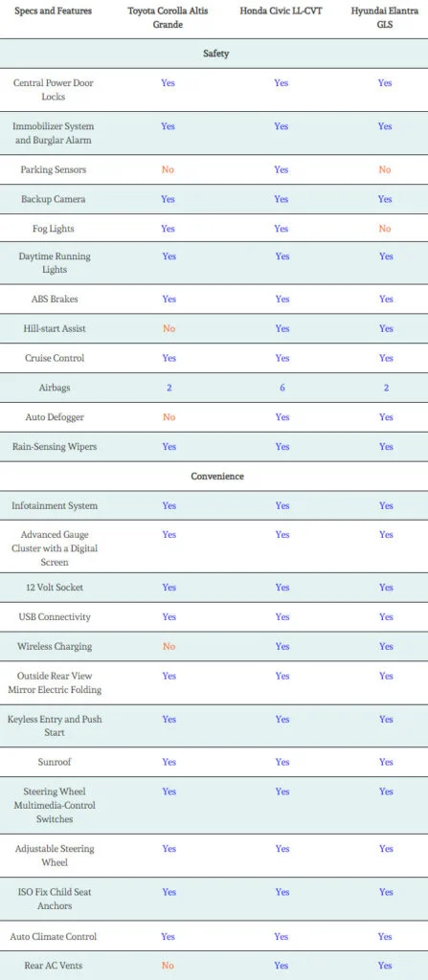The image size is (428, 980).
Task: Click the Toyota Corolla Altis Grande column header
Action: tap(168, 17)
